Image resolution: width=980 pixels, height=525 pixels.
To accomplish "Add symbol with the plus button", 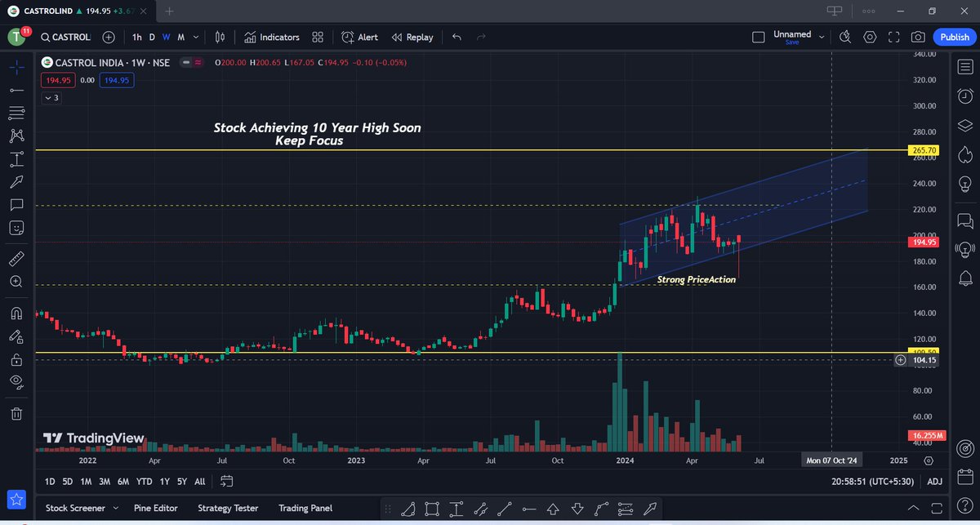I will point(109,37).
